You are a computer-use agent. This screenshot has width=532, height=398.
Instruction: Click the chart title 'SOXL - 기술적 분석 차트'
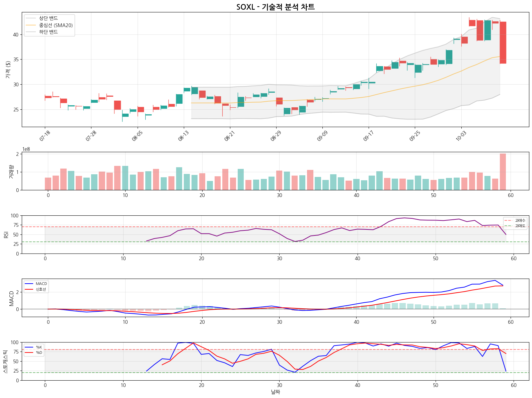275,7
